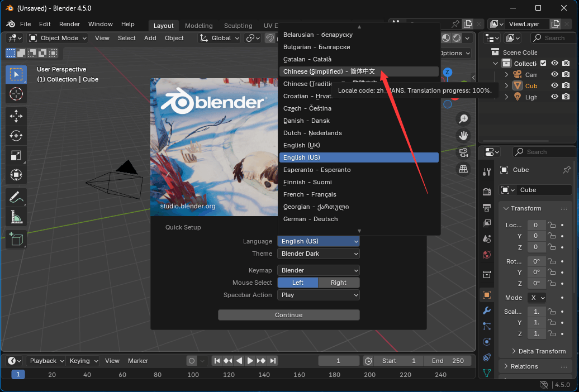The image size is (579, 392).
Task: Pick the Measure tool
Action: click(x=16, y=217)
